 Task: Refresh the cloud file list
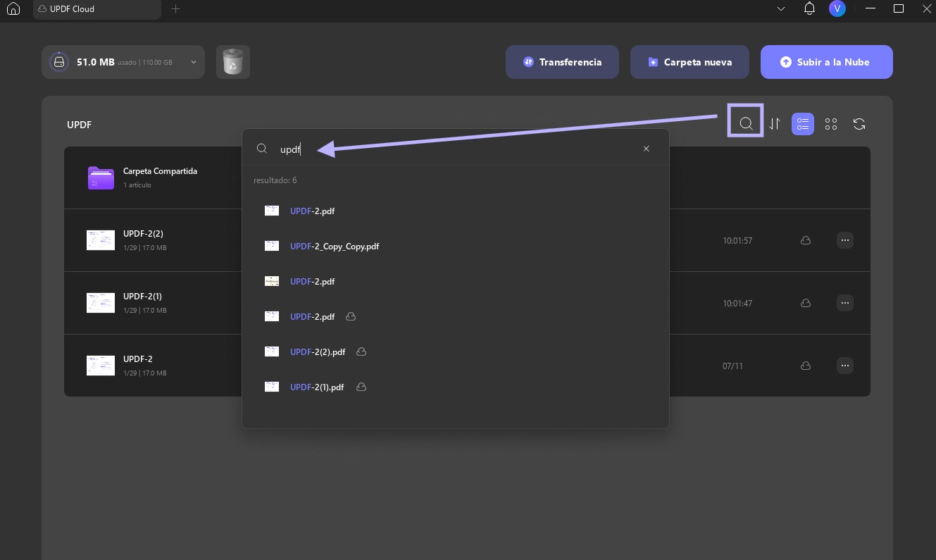859,124
